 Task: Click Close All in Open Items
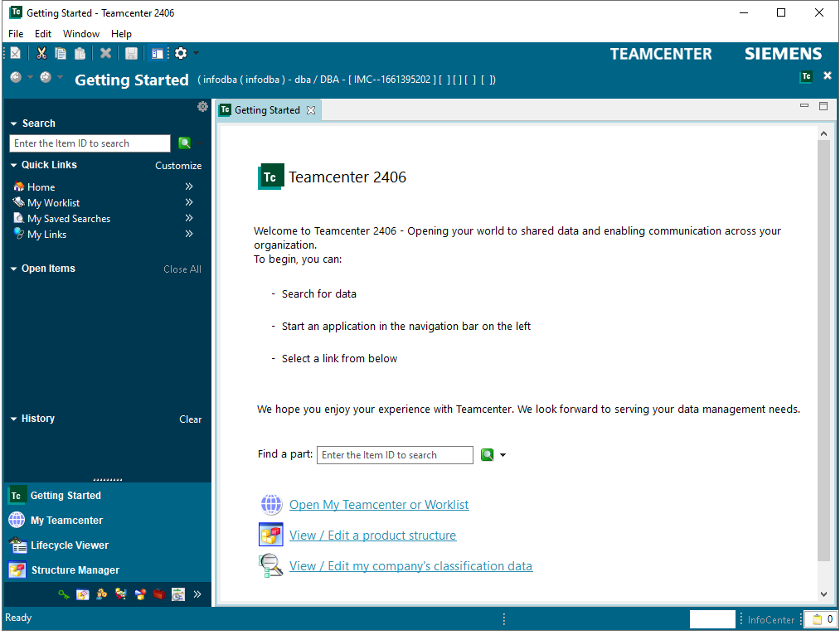tap(182, 269)
